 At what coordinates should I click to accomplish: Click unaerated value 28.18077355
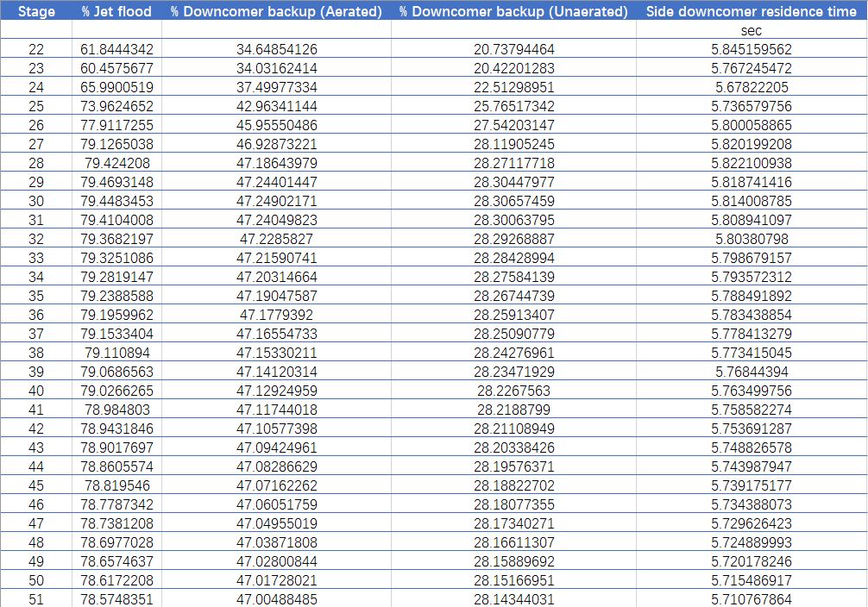click(x=513, y=504)
